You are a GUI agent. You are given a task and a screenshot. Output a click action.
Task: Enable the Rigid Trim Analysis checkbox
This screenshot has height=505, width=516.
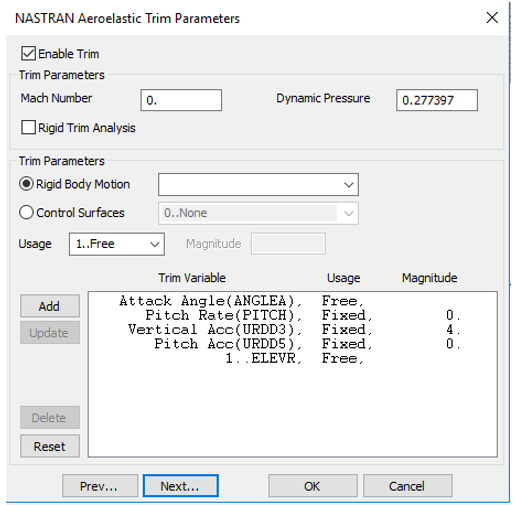point(28,127)
